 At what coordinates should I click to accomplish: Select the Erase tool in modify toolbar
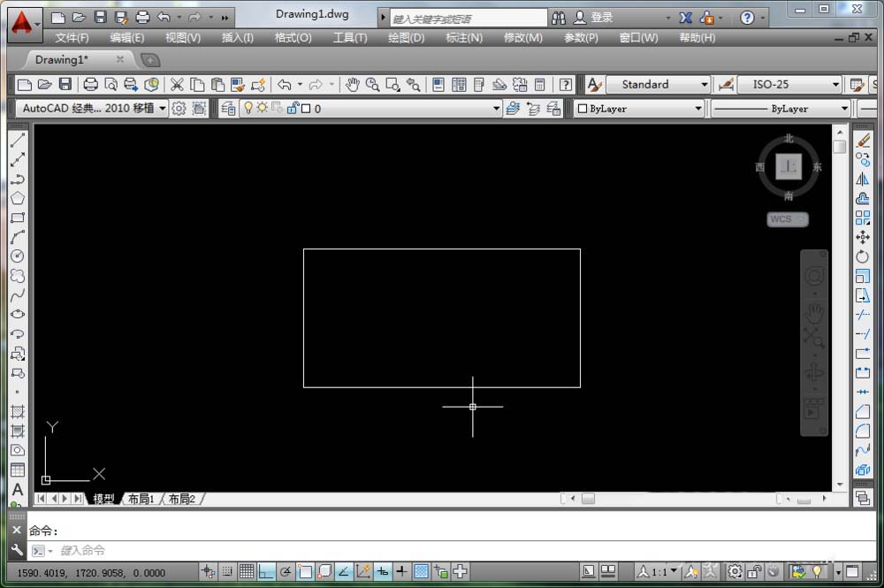863,141
